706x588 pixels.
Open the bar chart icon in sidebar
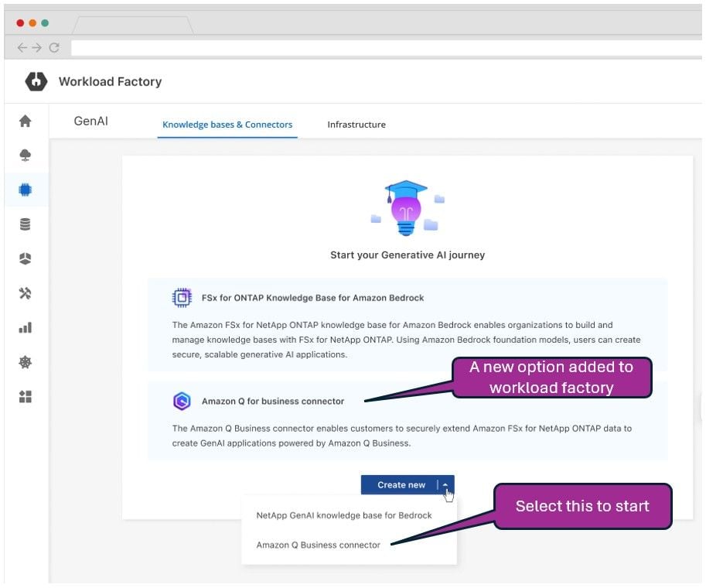[26, 327]
